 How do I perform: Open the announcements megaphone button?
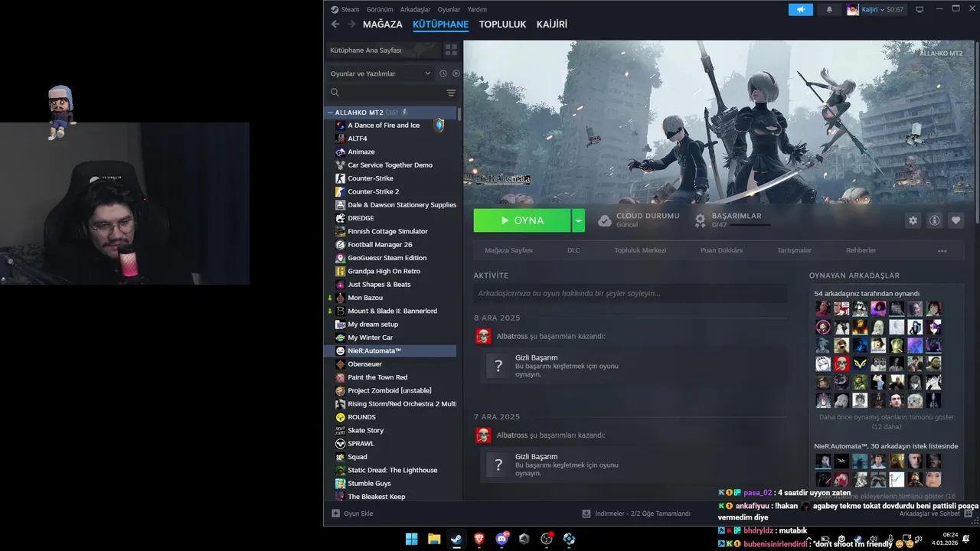point(801,9)
